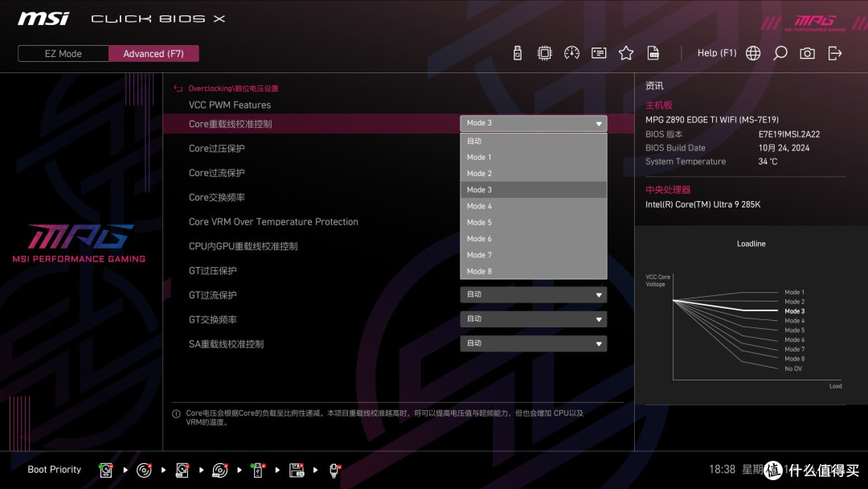This screenshot has width=868, height=489.
Task: Click the 主机板 info heading
Action: point(659,105)
